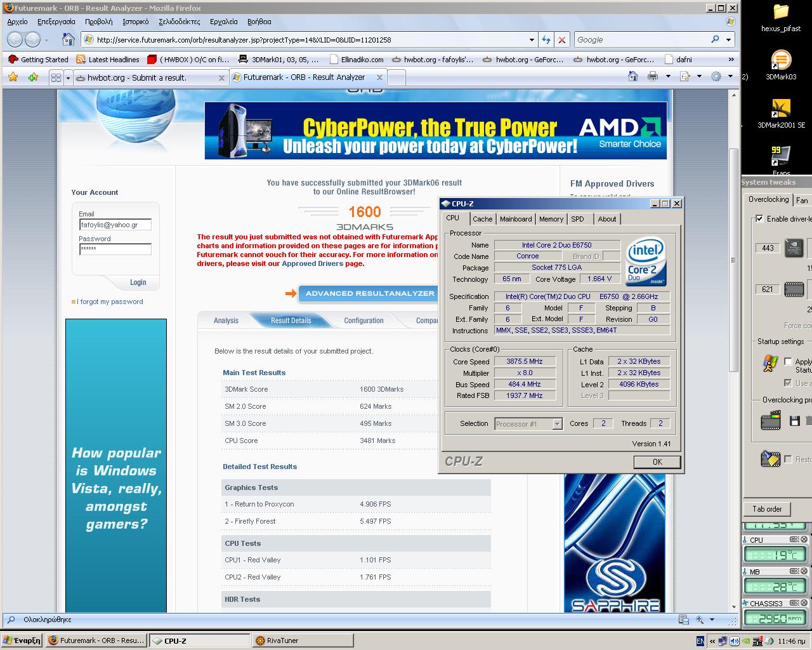Click the memory clock chip icon
Image resolution: width=812 pixels, height=650 pixels.
(794, 289)
